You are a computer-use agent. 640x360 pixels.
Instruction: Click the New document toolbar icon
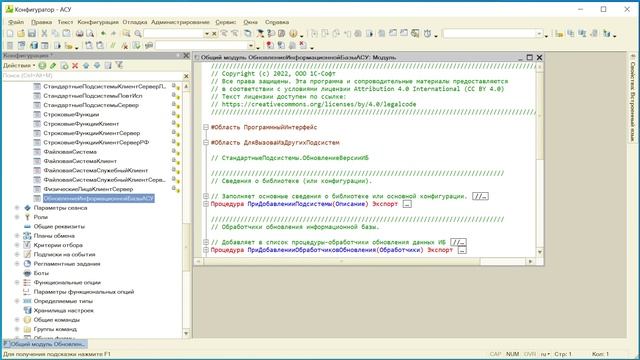(x=10, y=33)
